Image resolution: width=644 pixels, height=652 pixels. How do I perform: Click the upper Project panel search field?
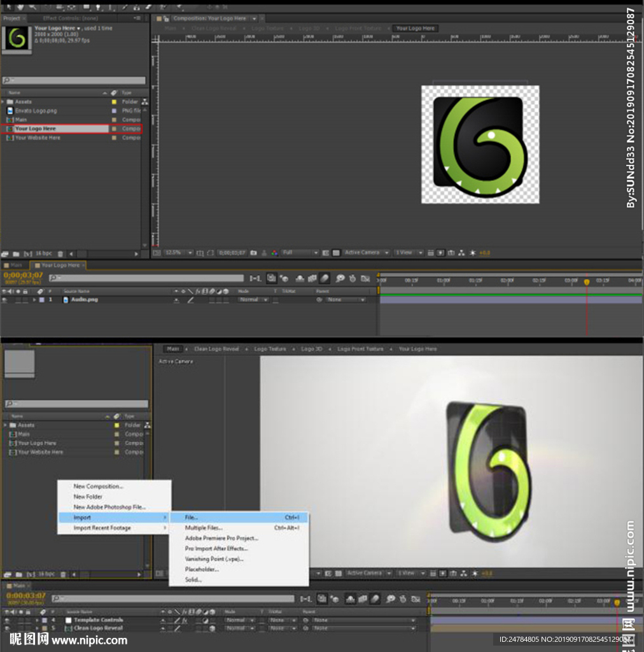tap(74, 80)
